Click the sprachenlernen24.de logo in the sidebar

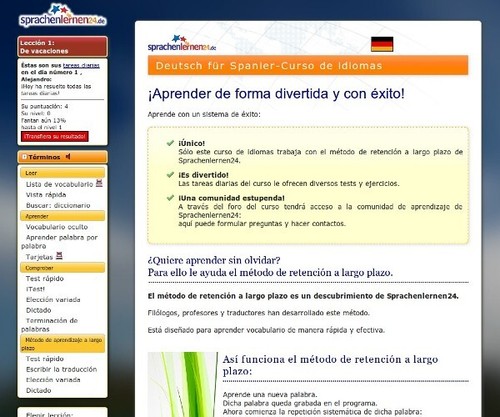tap(63, 15)
